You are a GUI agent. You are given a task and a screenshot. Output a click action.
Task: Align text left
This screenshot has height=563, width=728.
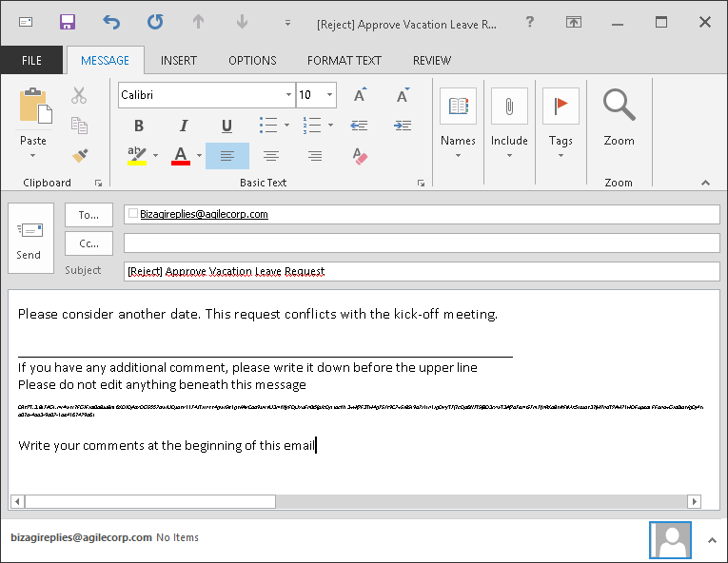coord(227,156)
